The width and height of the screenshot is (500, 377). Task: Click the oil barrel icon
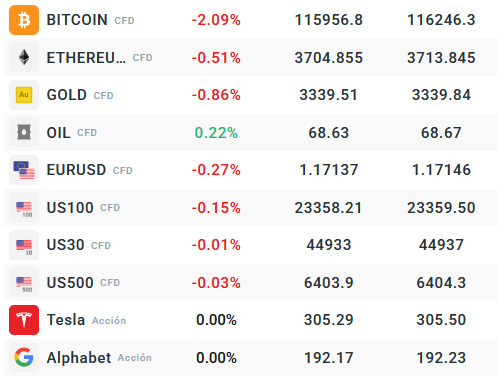pyautogui.click(x=24, y=132)
